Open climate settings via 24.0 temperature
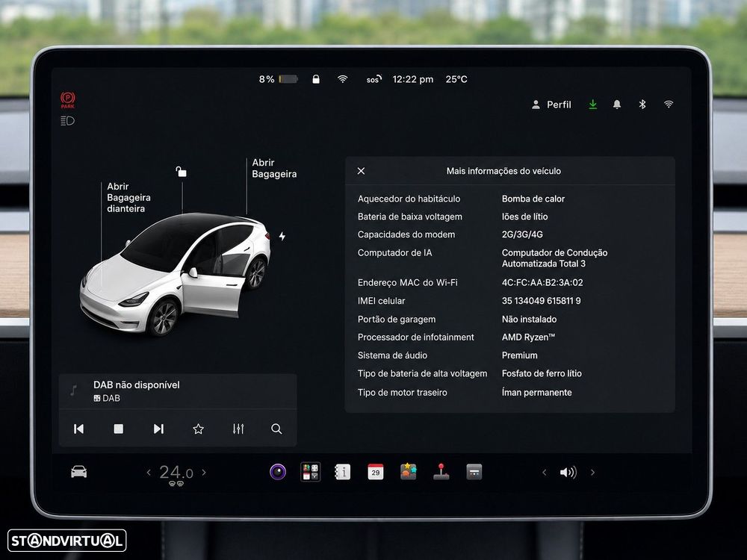 click(176, 473)
